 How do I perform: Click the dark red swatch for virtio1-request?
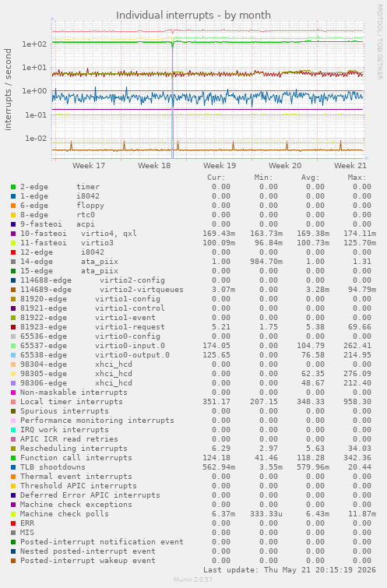13,327
